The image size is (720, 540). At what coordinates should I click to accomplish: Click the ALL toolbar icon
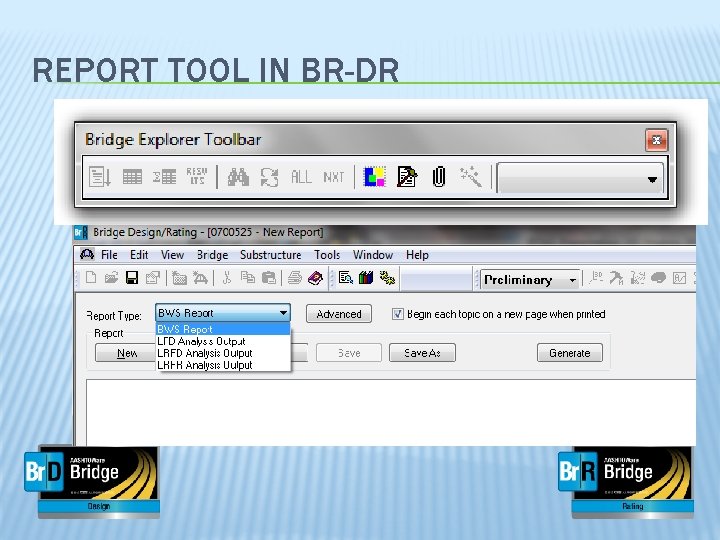click(301, 177)
